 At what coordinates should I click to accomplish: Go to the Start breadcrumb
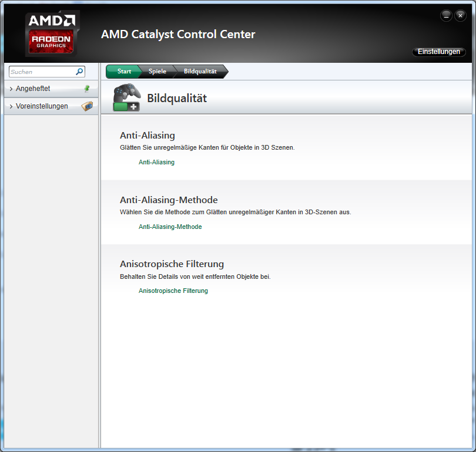[124, 72]
